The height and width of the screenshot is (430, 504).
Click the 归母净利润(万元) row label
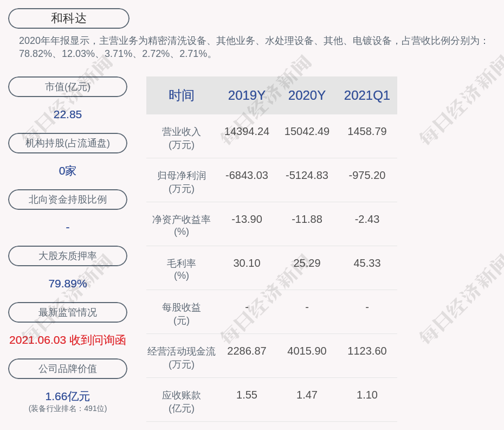[182, 182]
